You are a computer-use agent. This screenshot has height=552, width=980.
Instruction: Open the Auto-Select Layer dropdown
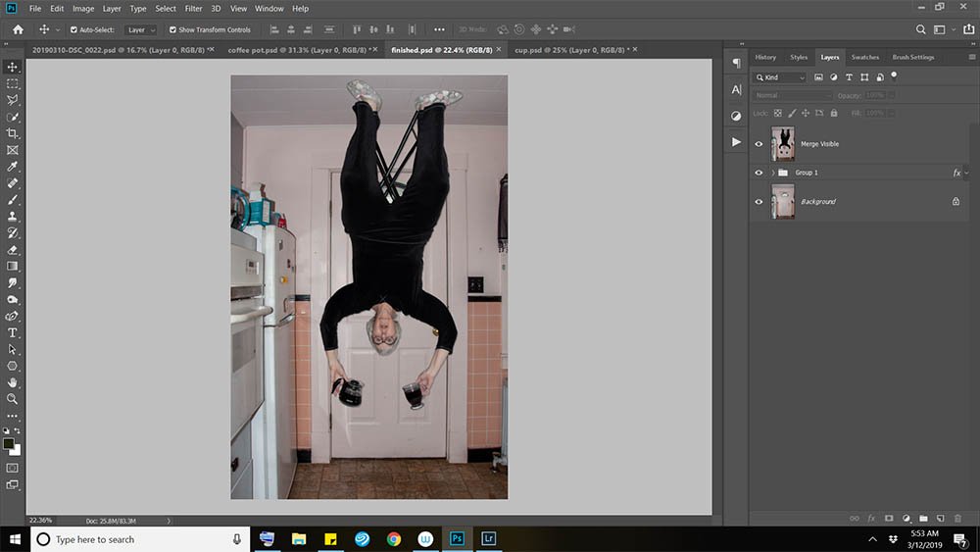click(140, 29)
